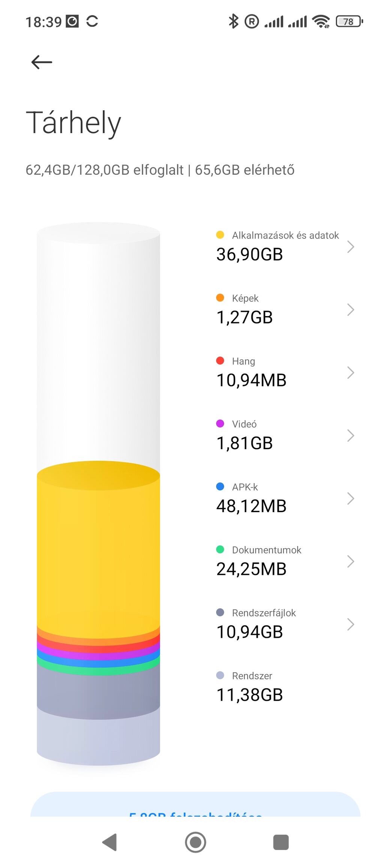Expand Alkalmazások és adatok chevron
This screenshot has width=391, height=868.
pyautogui.click(x=350, y=247)
